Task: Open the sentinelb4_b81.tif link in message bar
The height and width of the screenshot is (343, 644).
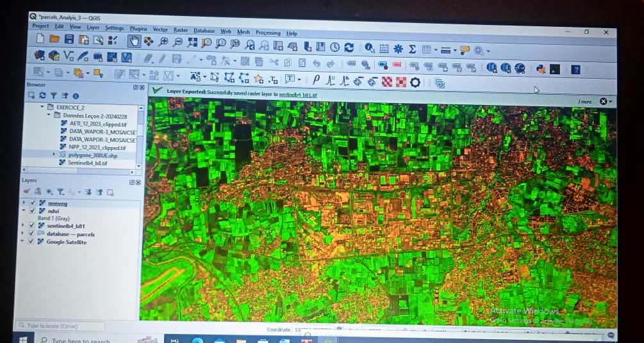Action: [298, 94]
